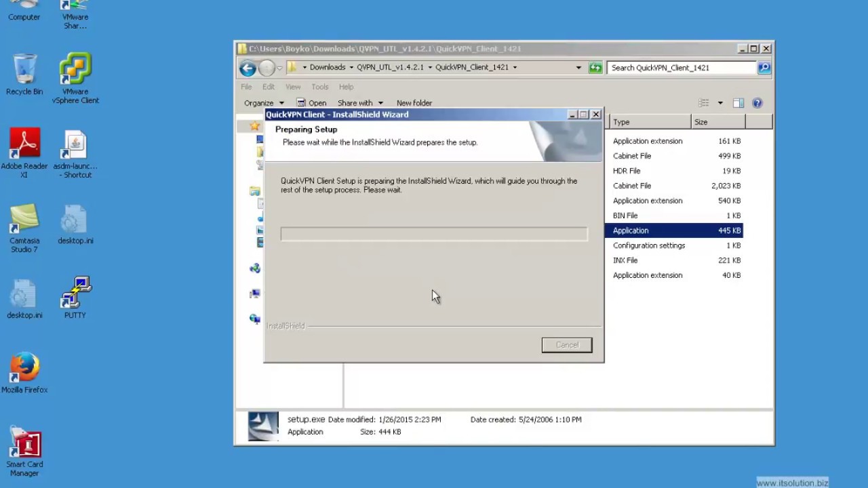This screenshot has height=488, width=868.
Task: Click the Explorer Forward arrow button
Action: 267,68
